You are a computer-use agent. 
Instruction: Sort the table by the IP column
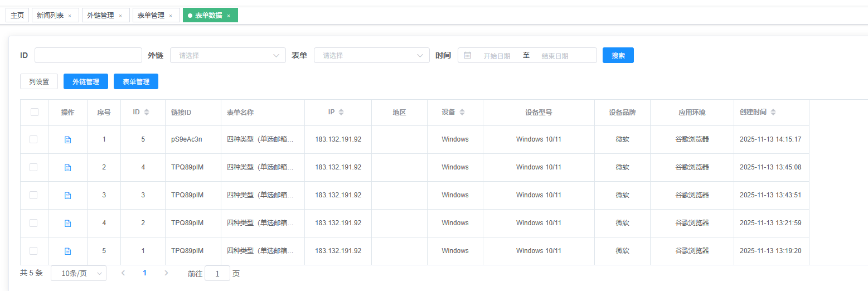[x=341, y=112]
